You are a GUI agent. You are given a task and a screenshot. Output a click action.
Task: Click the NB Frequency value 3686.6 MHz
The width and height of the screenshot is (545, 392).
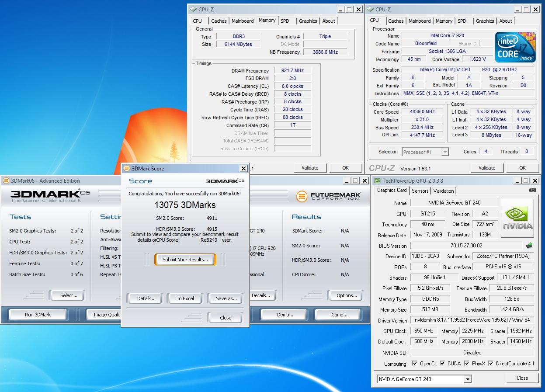click(325, 52)
